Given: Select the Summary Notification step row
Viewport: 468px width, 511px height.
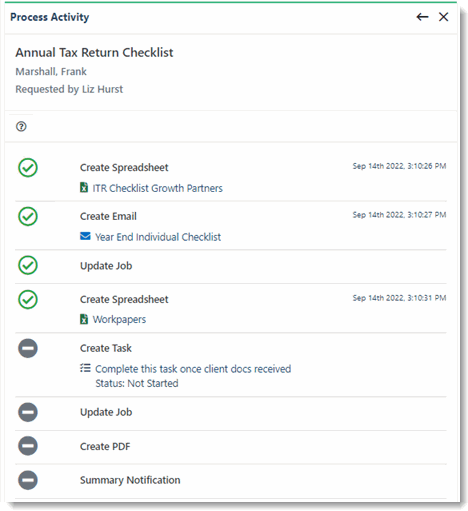Looking at the screenshot, I should coord(231,480).
